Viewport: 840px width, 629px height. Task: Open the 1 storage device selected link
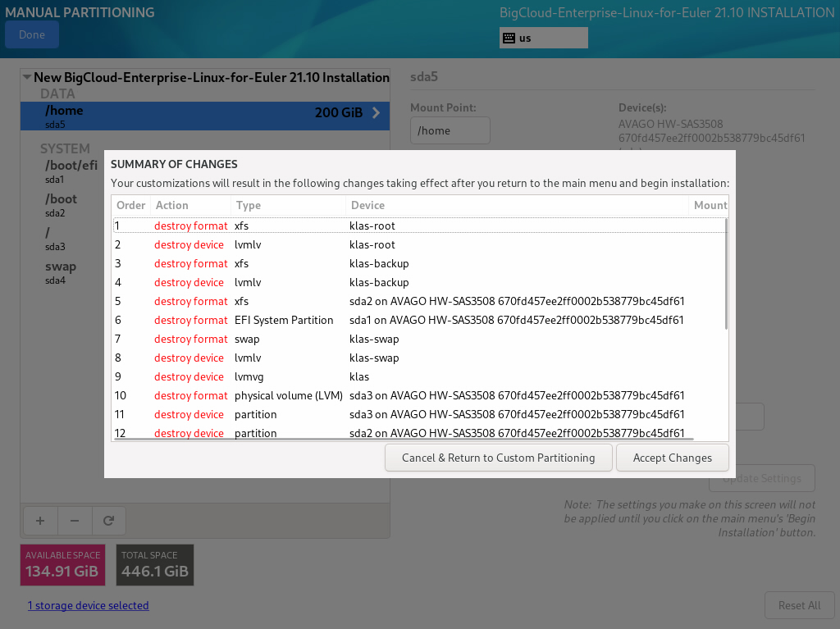click(x=89, y=605)
